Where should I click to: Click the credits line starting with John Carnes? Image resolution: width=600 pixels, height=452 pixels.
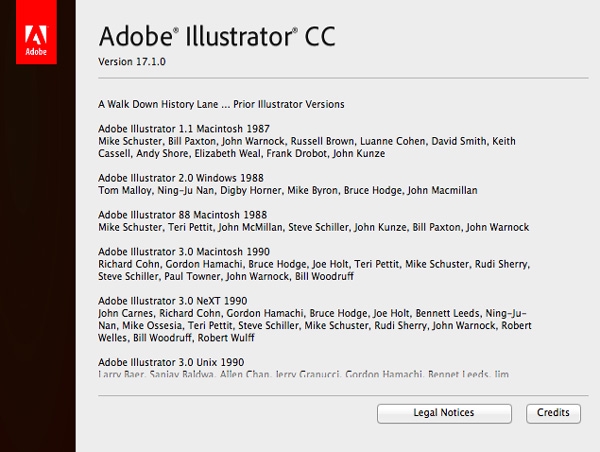pyautogui.click(x=314, y=313)
